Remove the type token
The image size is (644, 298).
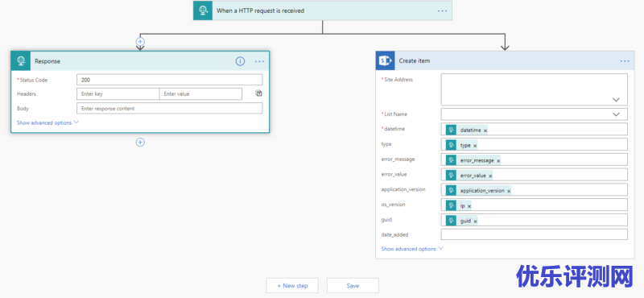point(475,146)
